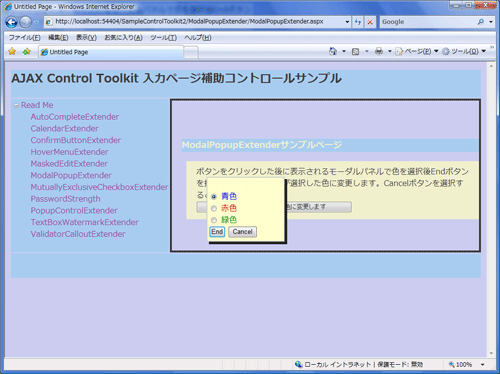
Task: Click the End button in popup
Action: point(217,232)
